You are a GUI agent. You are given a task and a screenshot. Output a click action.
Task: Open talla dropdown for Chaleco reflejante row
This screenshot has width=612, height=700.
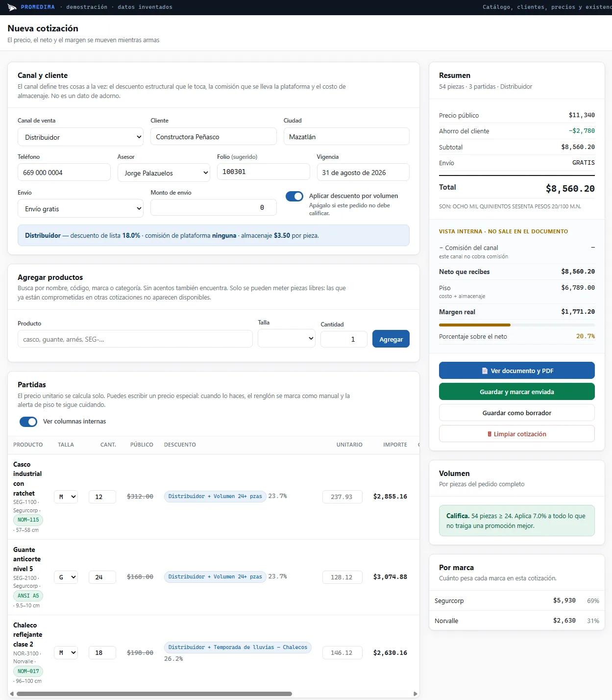click(66, 652)
